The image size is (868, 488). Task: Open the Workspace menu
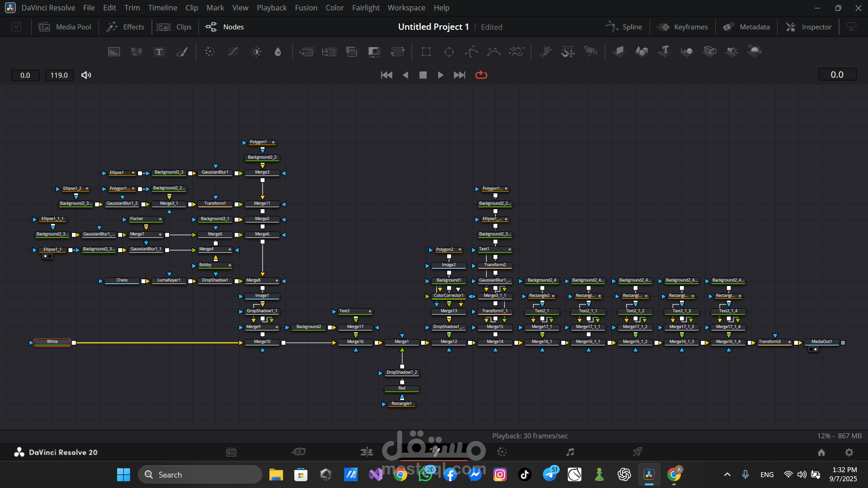[406, 8]
